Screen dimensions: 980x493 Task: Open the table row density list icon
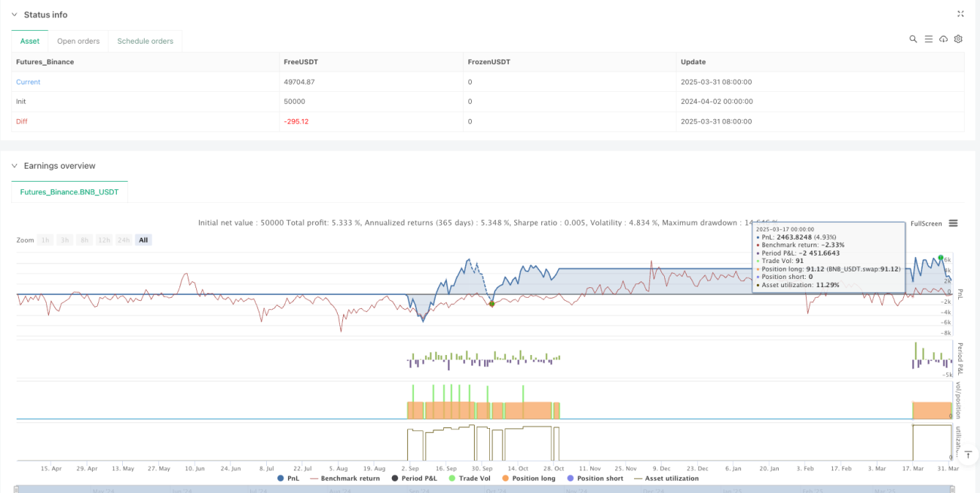pos(928,39)
